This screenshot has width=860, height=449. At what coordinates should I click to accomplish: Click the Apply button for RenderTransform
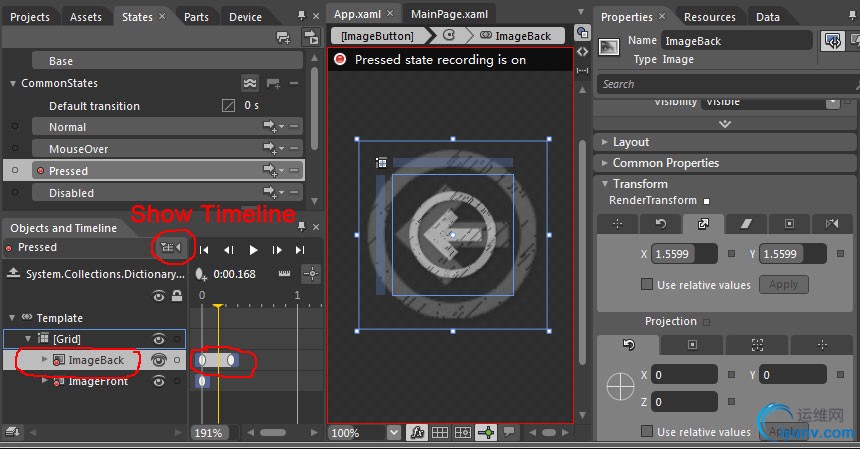pyautogui.click(x=783, y=285)
